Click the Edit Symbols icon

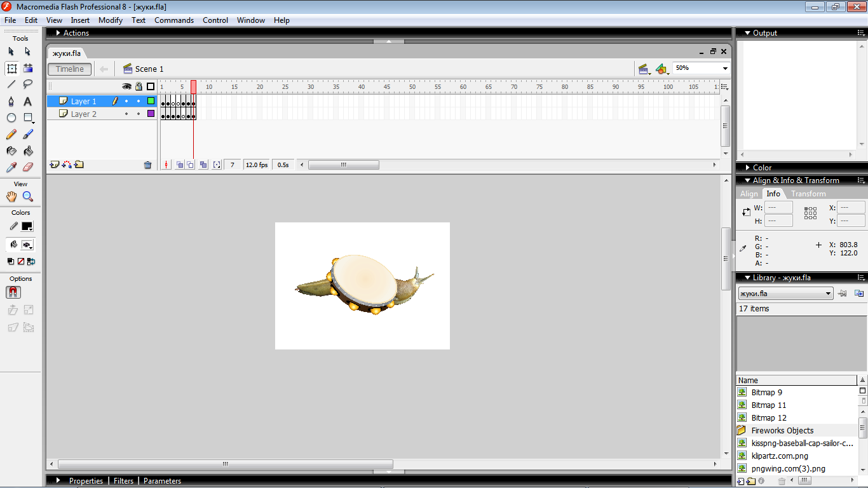point(663,69)
